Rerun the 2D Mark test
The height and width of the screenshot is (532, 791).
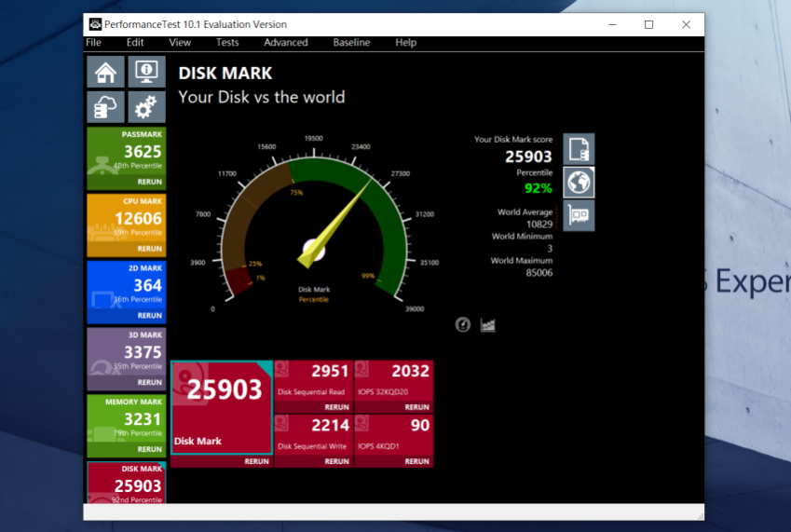pyautogui.click(x=150, y=315)
